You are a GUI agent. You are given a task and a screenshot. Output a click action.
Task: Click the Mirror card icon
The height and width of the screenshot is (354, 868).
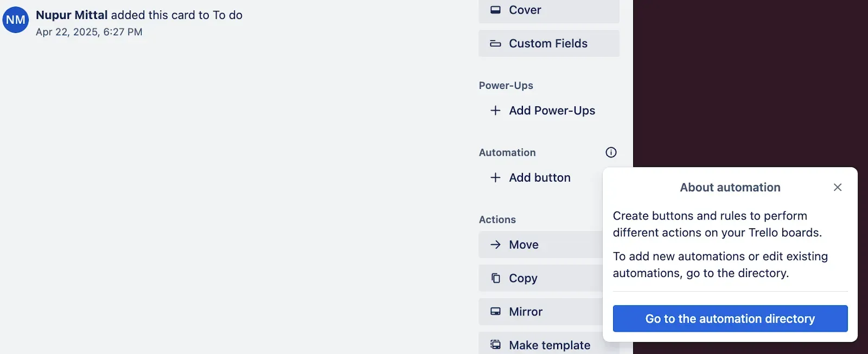tap(495, 312)
